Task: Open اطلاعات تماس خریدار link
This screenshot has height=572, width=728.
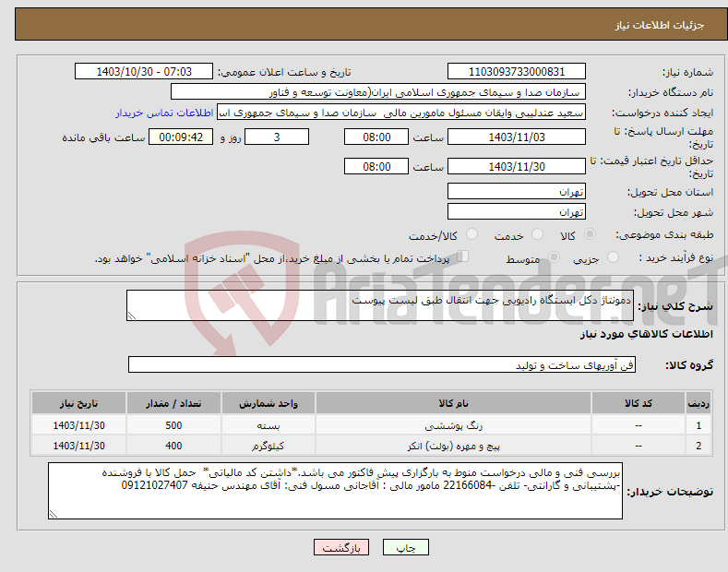Action: pyautogui.click(x=164, y=113)
